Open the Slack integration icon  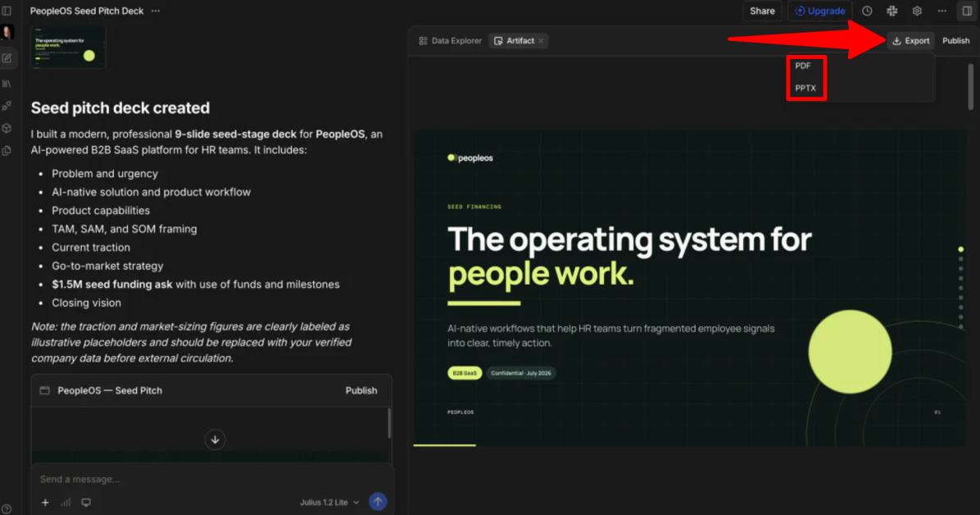pos(892,11)
